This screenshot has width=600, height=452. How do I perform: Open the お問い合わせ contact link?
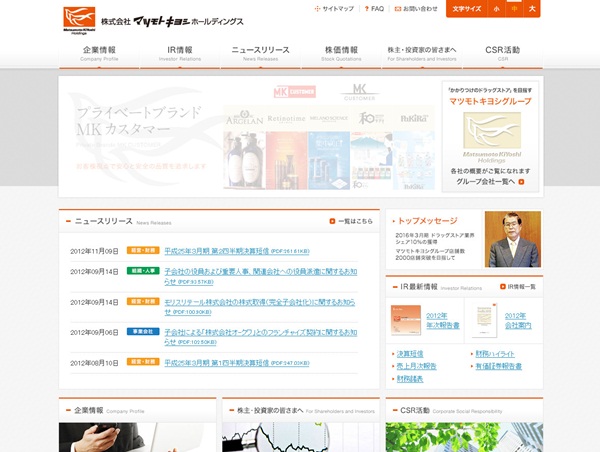click(x=416, y=8)
